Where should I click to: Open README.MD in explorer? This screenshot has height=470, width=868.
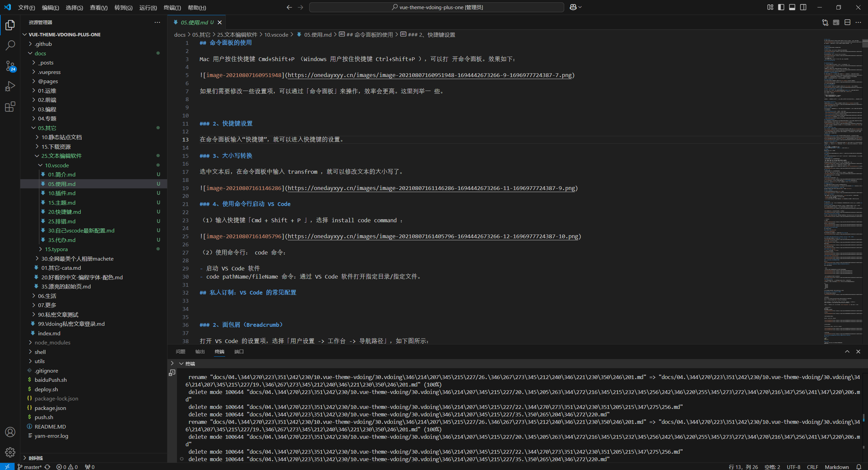[94, 427]
